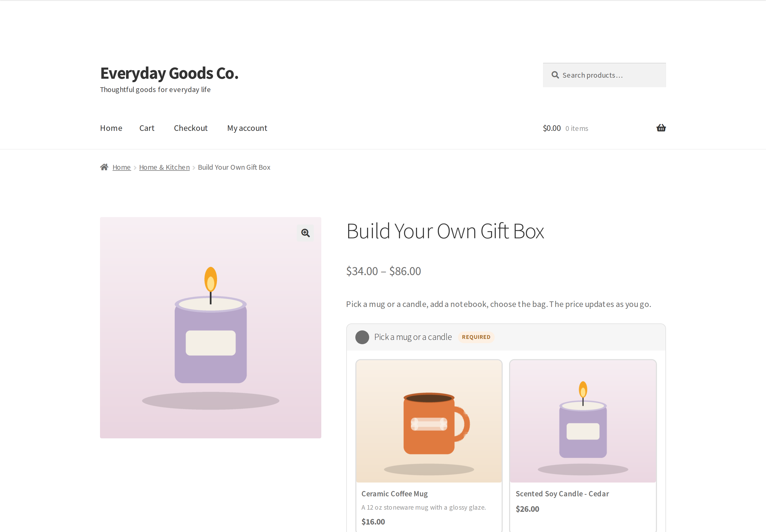This screenshot has height=532, width=766.
Task: Follow the Home breadcrumb link
Action: [x=121, y=167]
